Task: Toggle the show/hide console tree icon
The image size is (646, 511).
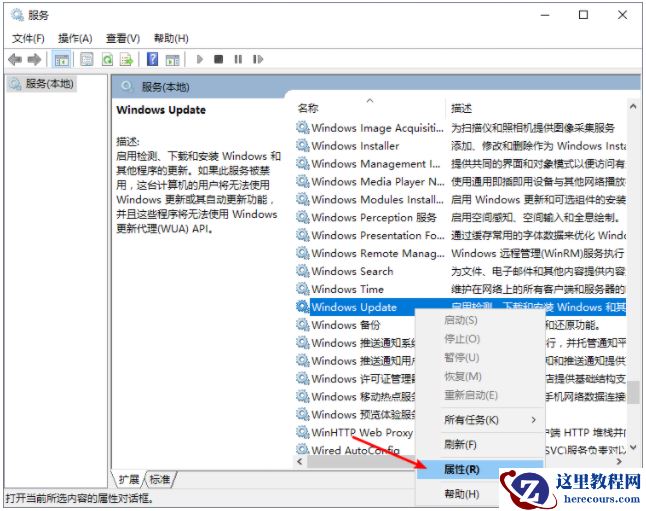Action: [61, 60]
